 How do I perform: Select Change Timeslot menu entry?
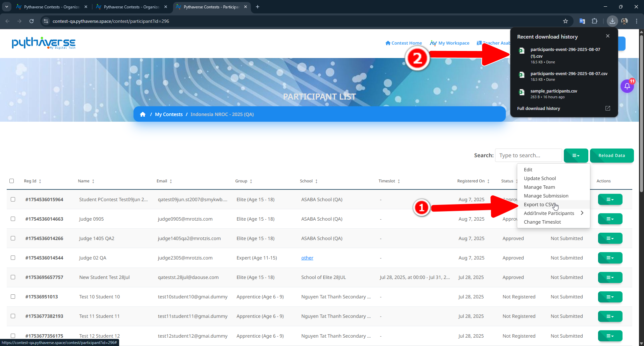click(x=553, y=222)
